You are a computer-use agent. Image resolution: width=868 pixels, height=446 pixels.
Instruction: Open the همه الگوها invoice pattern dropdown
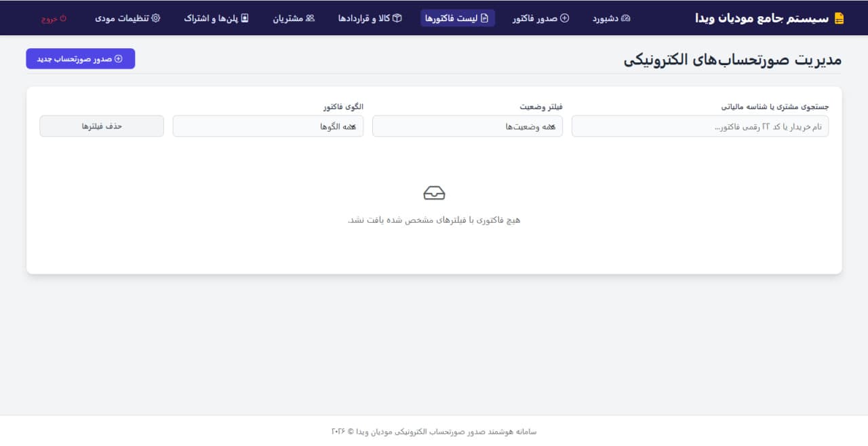pos(268,126)
